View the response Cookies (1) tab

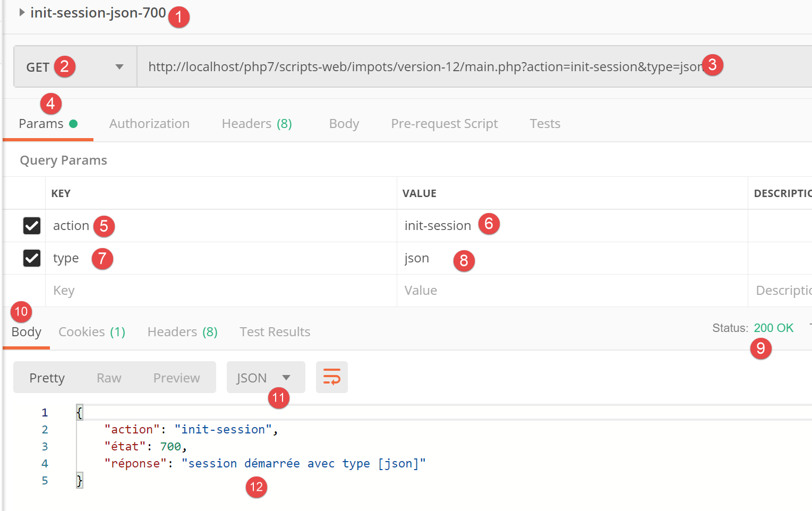(x=92, y=332)
